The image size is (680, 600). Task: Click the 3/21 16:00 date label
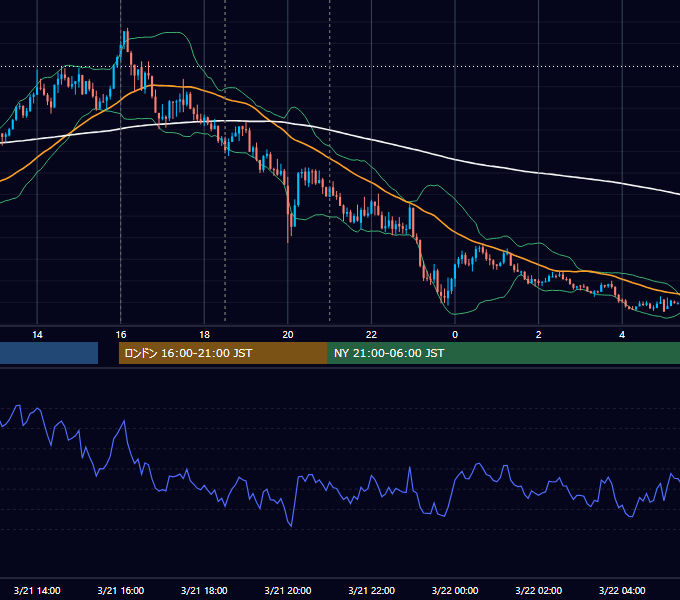pyautogui.click(x=121, y=590)
